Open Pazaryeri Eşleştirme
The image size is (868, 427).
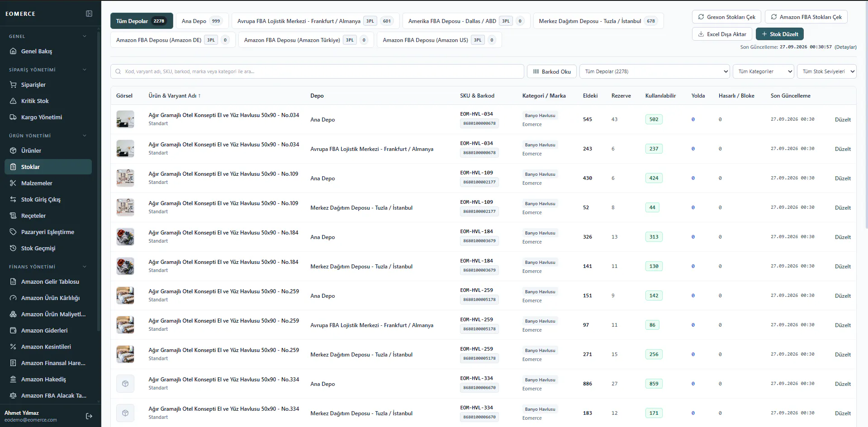(48, 232)
